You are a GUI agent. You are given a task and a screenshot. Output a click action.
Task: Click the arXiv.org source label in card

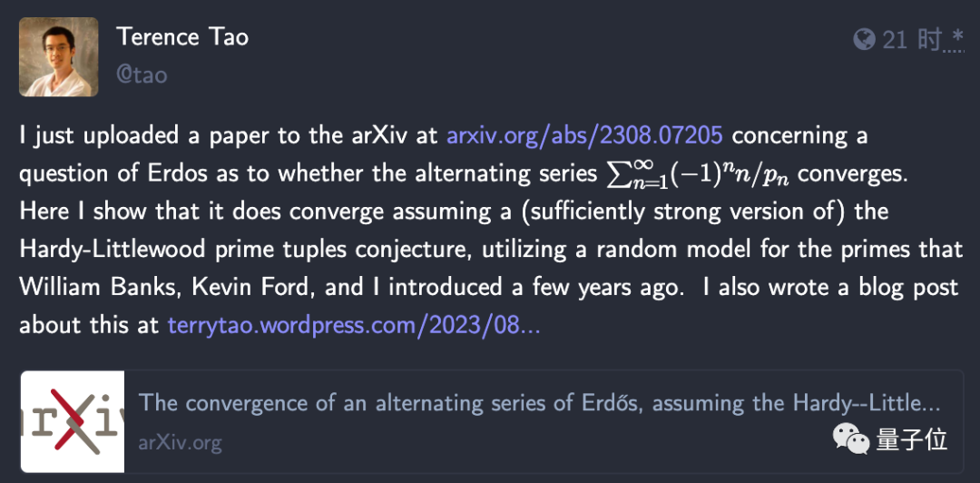[180, 442]
